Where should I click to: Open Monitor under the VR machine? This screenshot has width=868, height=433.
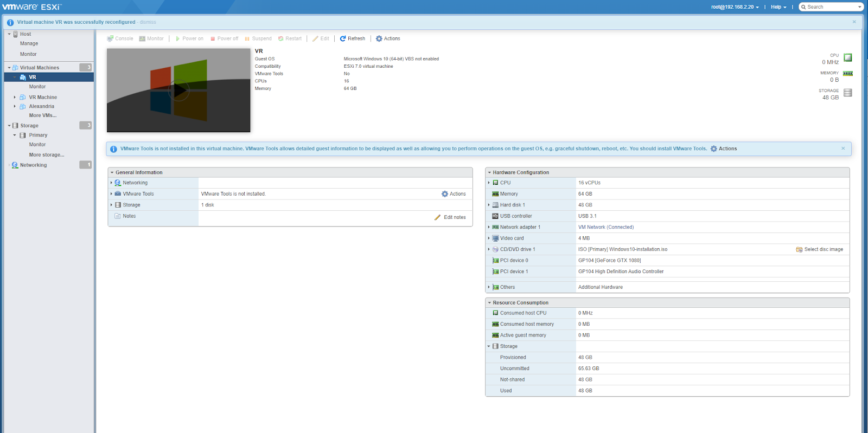(x=37, y=87)
